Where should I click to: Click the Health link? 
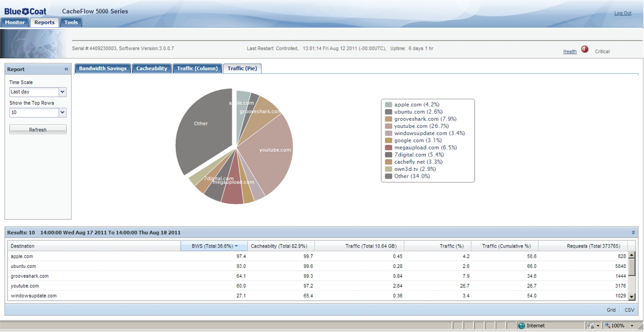(570, 52)
